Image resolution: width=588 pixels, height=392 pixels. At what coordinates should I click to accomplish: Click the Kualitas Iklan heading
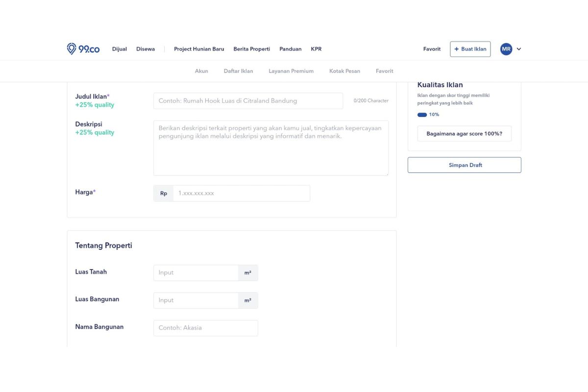click(440, 85)
